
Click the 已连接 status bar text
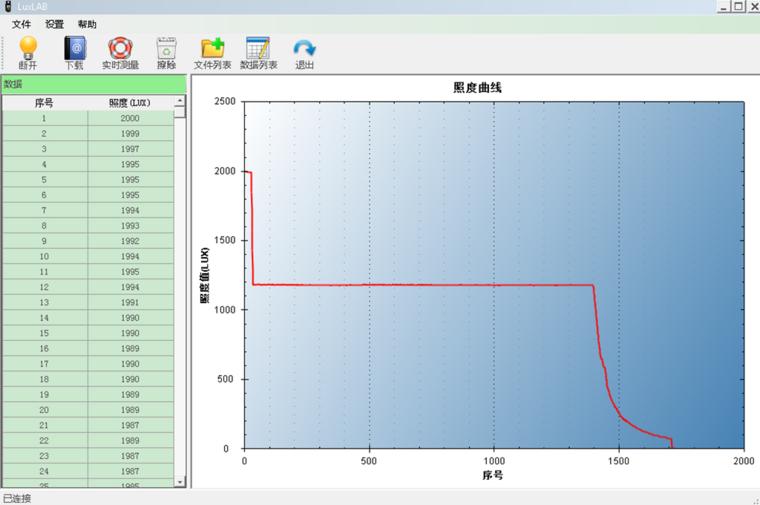(17, 498)
